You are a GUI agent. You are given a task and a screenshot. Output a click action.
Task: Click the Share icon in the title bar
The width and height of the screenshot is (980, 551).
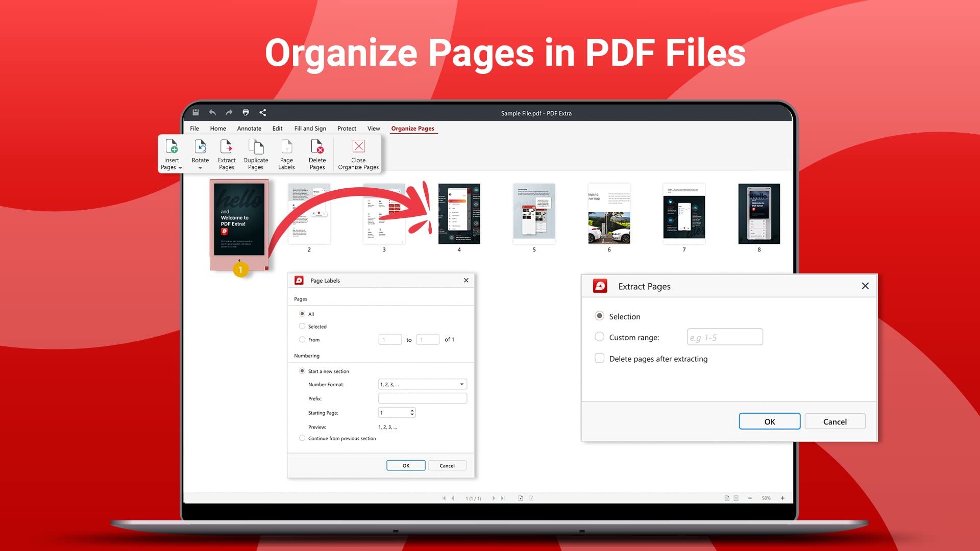[262, 112]
